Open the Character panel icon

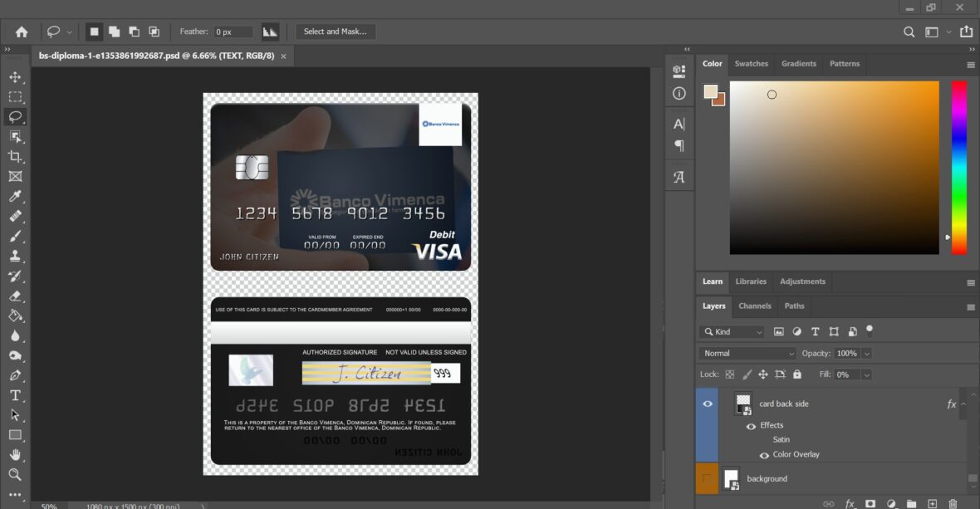(x=679, y=125)
